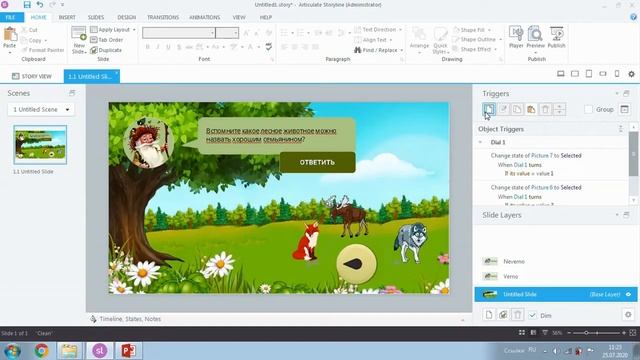Screen dimensions: 640x360
Task: Select the tablet portrait preview icon
Action: coord(589,74)
